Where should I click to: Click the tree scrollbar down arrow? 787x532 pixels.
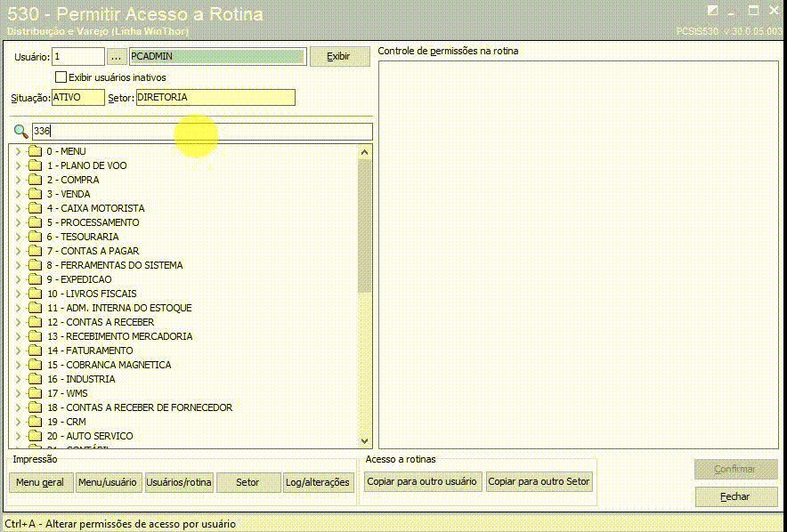[365, 441]
